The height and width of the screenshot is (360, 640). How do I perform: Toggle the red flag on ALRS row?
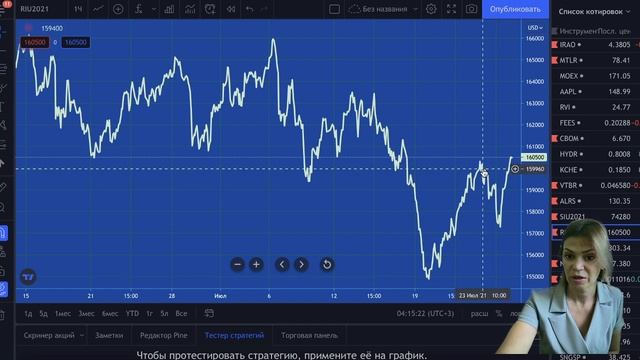tap(555, 201)
